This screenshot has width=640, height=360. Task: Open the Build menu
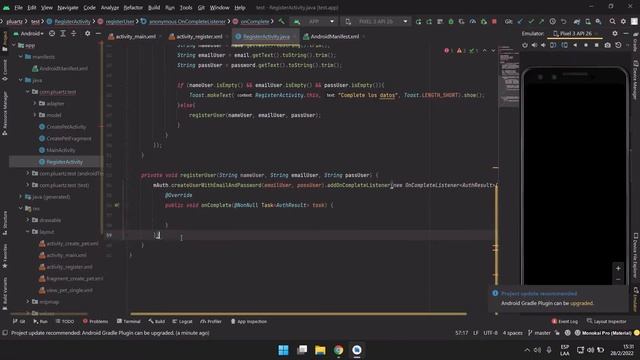click(x=154, y=7)
